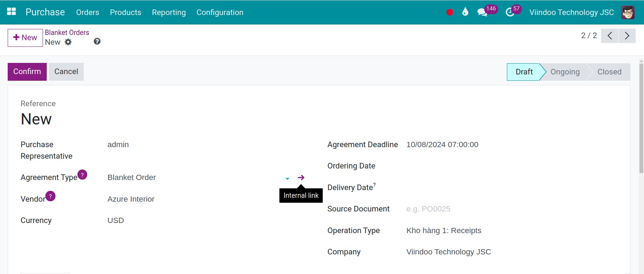Open conversations icon with 146 badge
Image resolution: width=644 pixels, height=274 pixels.
[x=482, y=12]
